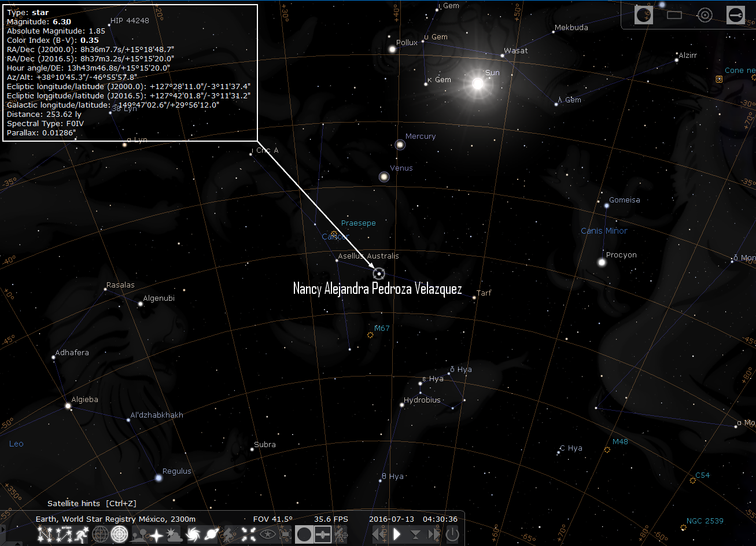
Task: Set time to now hourglass button
Action: tap(415, 534)
